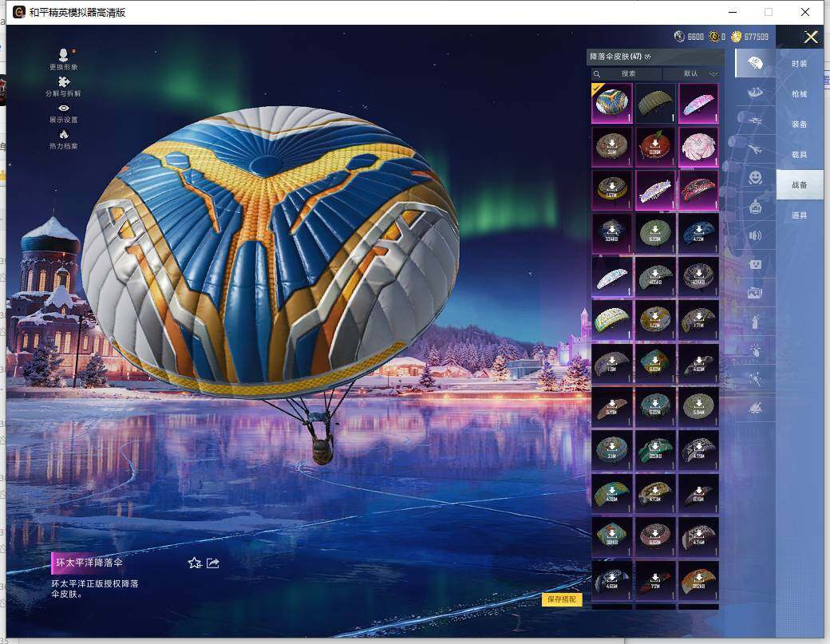The height and width of the screenshot is (644, 830).
Task: Click info icon beside 降落伞皮肤 (47)
Action: [647, 57]
